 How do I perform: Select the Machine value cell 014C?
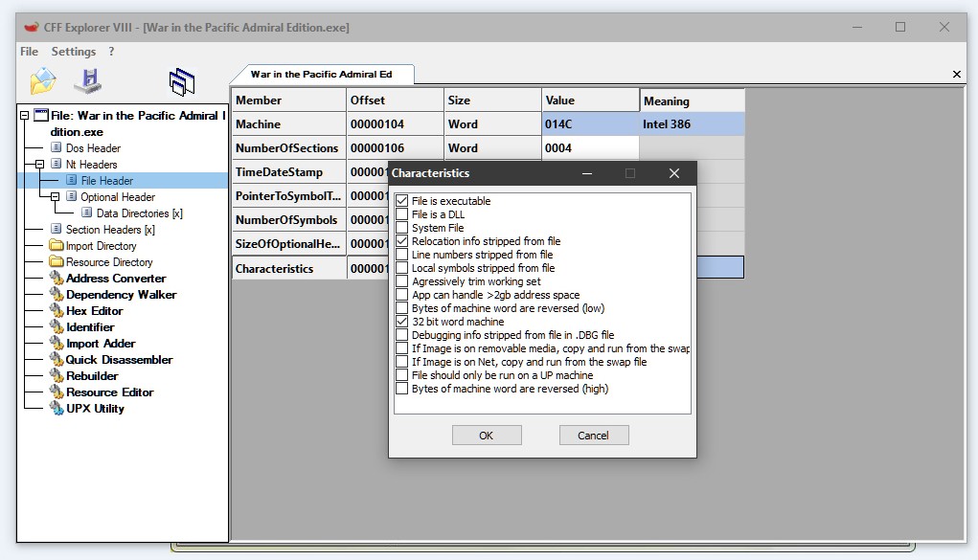point(590,124)
